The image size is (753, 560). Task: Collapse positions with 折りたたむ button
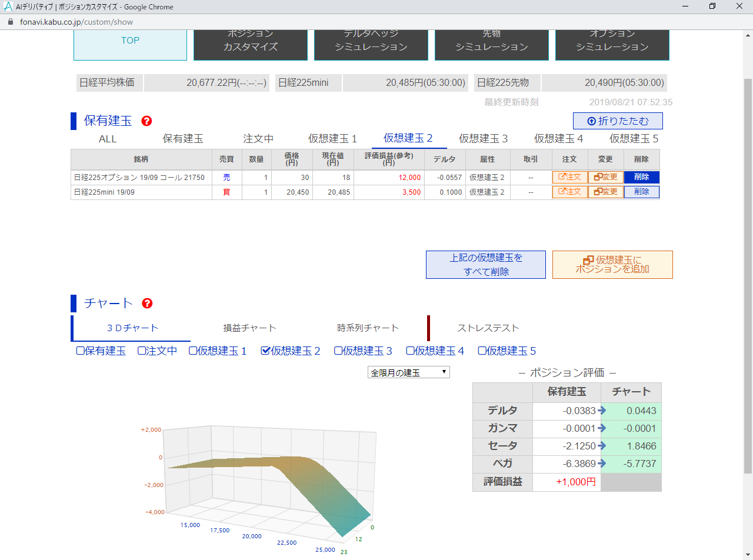coord(617,121)
